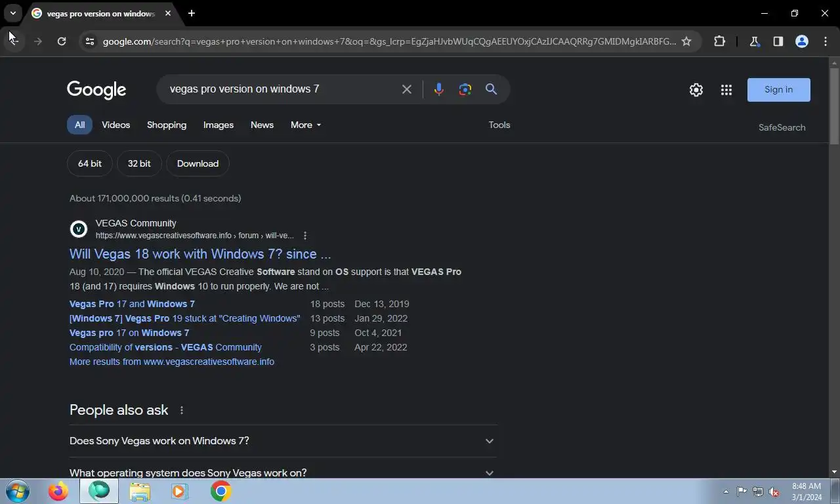View site information icon in address bar

point(90,41)
